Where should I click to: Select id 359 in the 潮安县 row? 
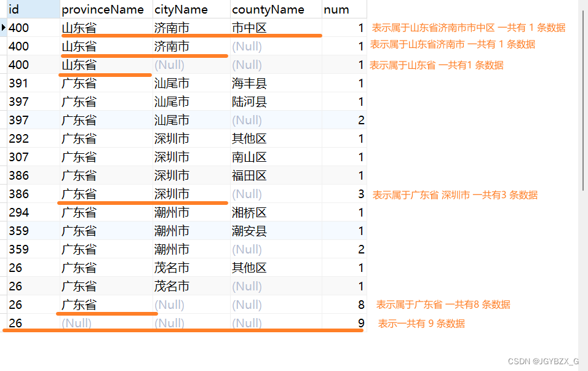point(33,231)
